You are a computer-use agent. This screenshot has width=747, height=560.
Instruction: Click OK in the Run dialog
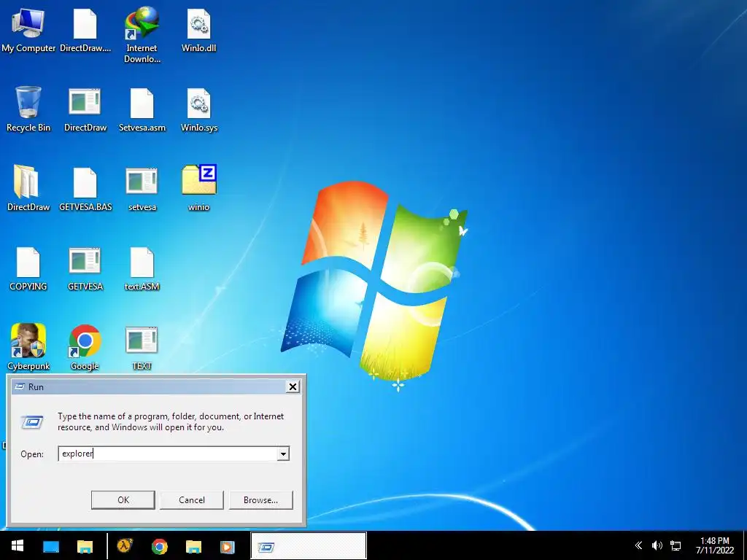123,500
